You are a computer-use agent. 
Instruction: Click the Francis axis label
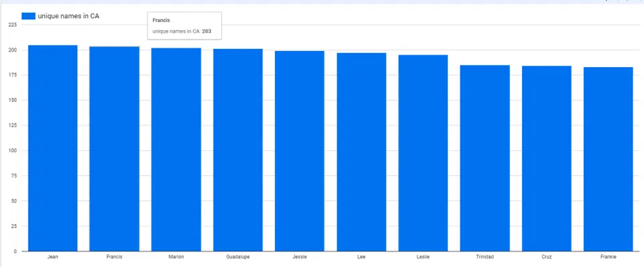point(115,257)
